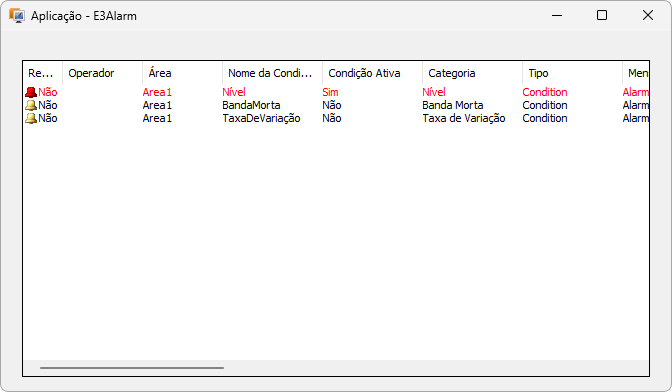The height and width of the screenshot is (392, 672).
Task: Click the Condição Ativa column header
Action: coord(372,73)
